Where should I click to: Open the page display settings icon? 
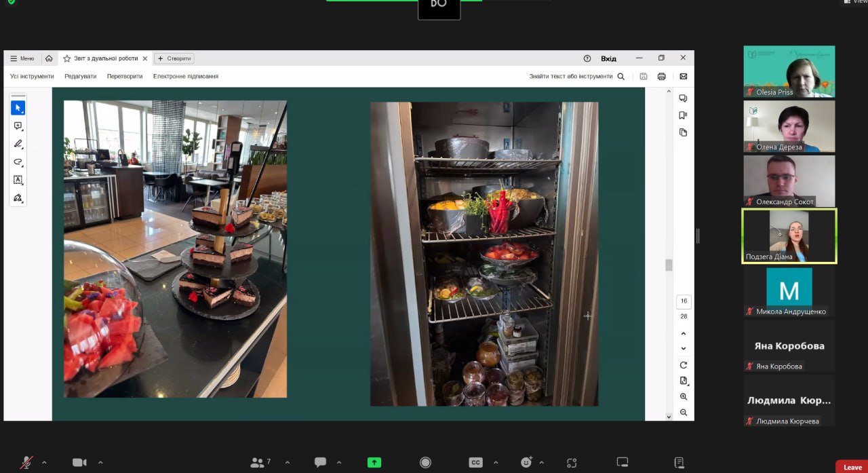(684, 381)
